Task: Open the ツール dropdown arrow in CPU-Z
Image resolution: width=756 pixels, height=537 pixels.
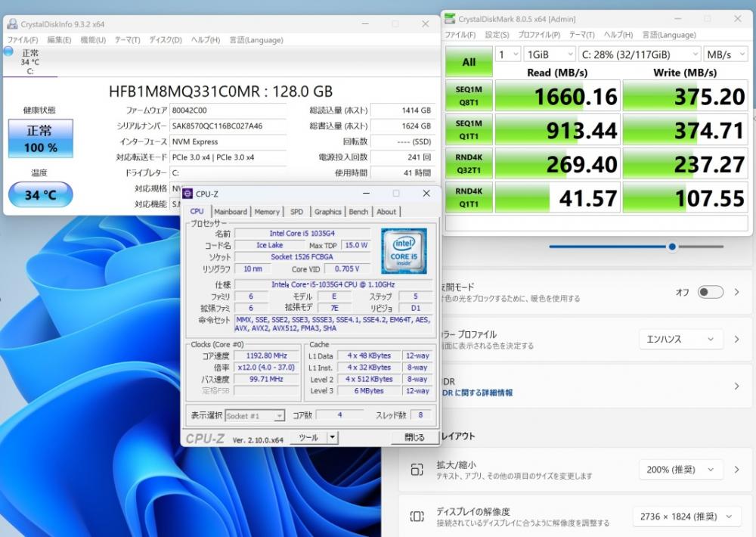Action: point(332,438)
